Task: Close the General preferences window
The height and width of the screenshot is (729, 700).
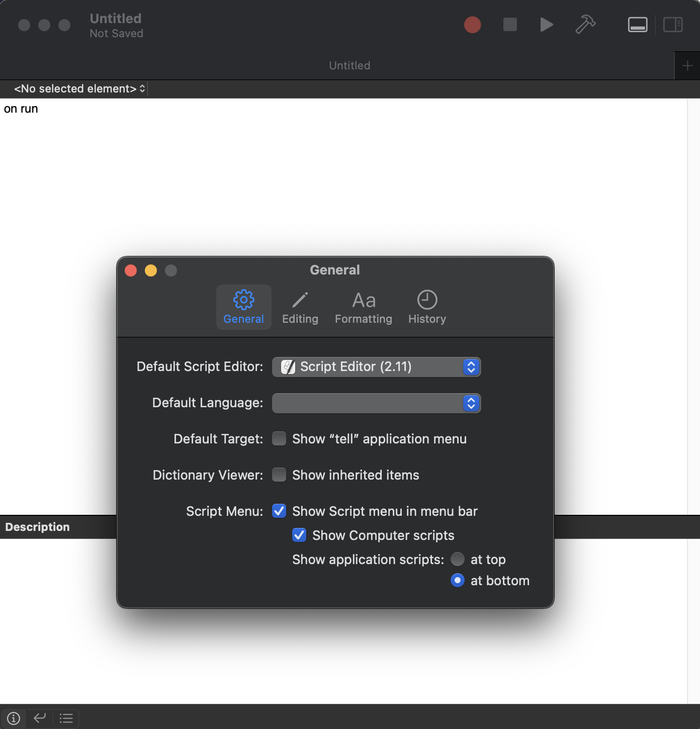Action: [131, 270]
